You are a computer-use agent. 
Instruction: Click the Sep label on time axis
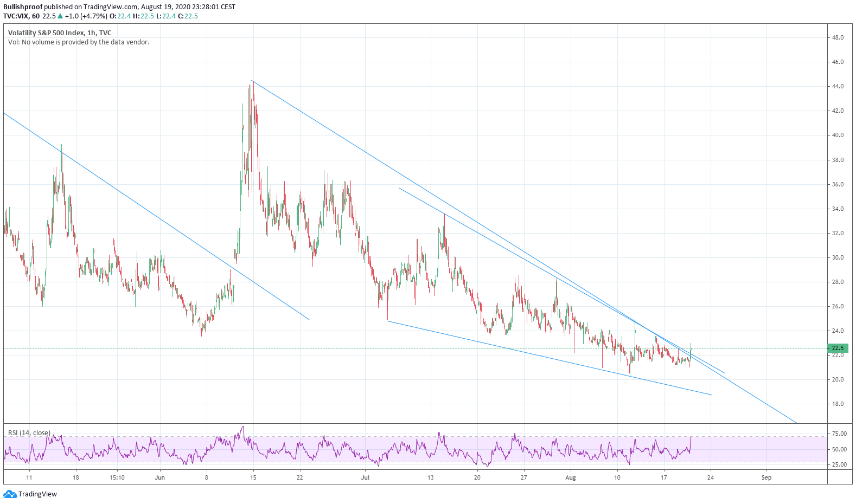coord(766,478)
